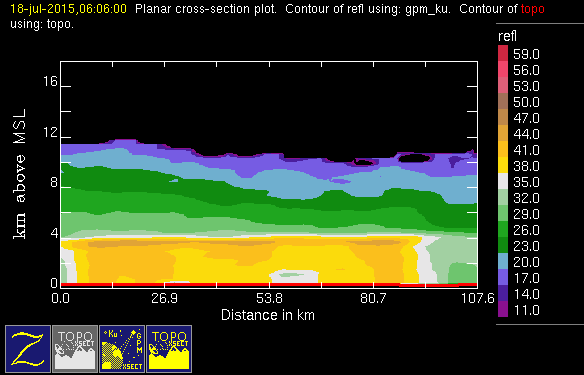
Task: Click the 20.0 light blue legend swatch
Action: (x=503, y=261)
